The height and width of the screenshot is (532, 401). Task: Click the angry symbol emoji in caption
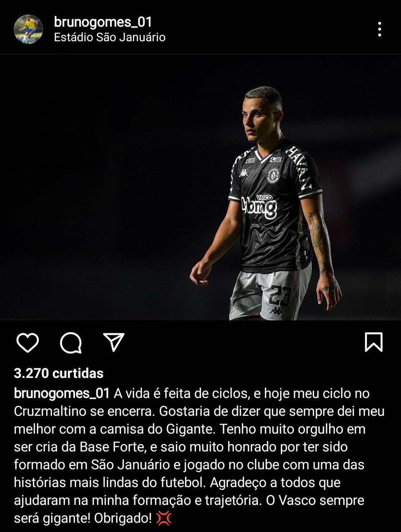pos(164,518)
